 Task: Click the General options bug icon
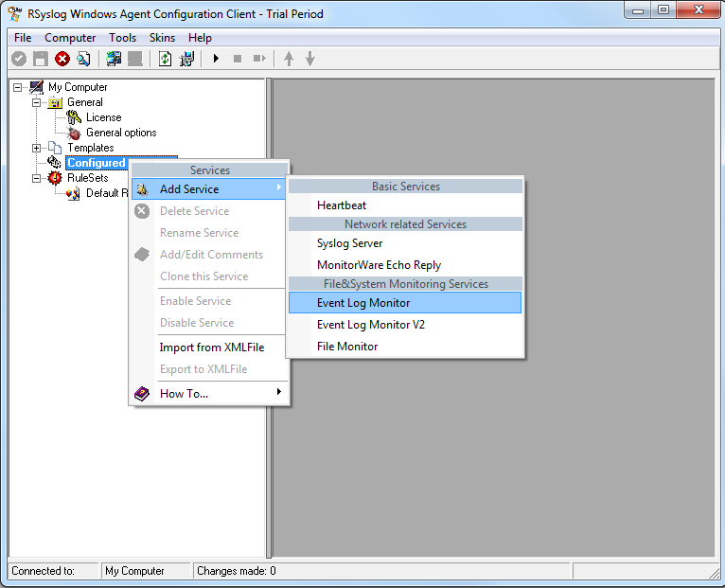(x=74, y=133)
